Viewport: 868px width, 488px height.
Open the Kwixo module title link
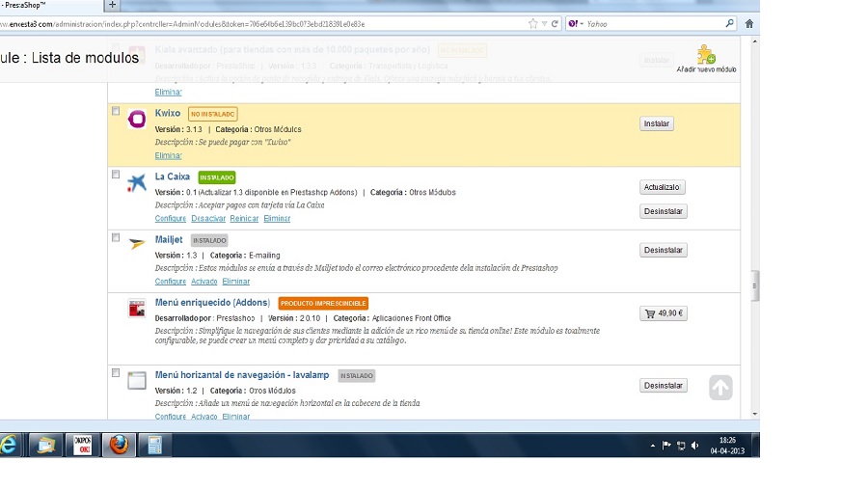pyautogui.click(x=168, y=113)
